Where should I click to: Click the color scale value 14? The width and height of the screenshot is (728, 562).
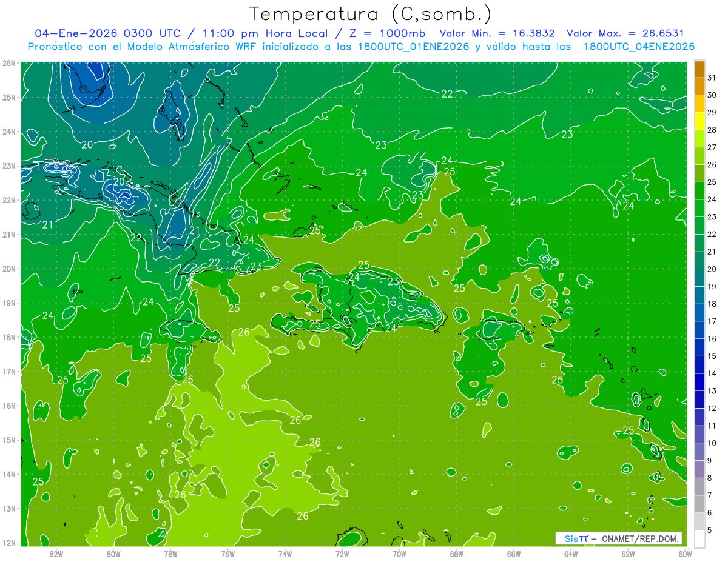point(712,373)
